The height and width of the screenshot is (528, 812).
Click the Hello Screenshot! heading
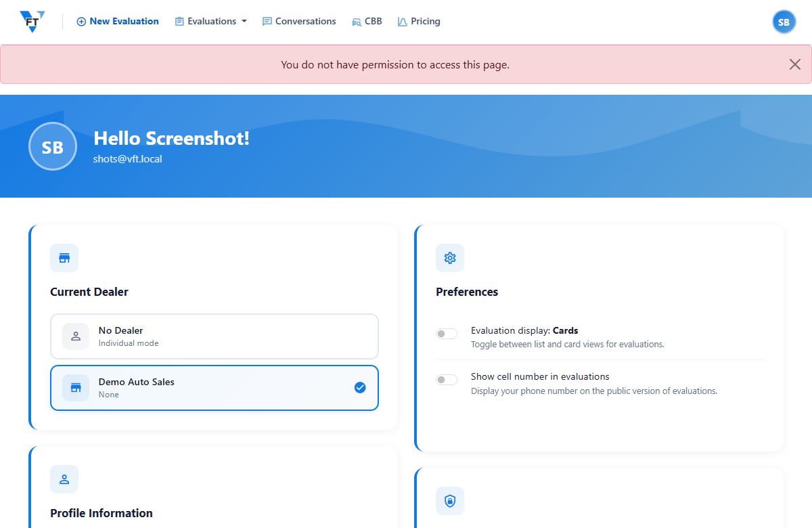pyautogui.click(x=171, y=138)
